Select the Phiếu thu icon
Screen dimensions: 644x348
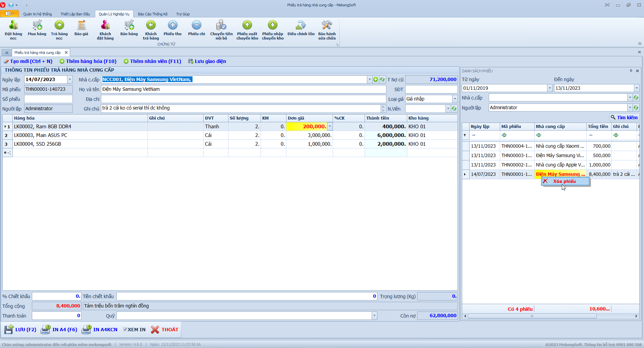(172, 25)
